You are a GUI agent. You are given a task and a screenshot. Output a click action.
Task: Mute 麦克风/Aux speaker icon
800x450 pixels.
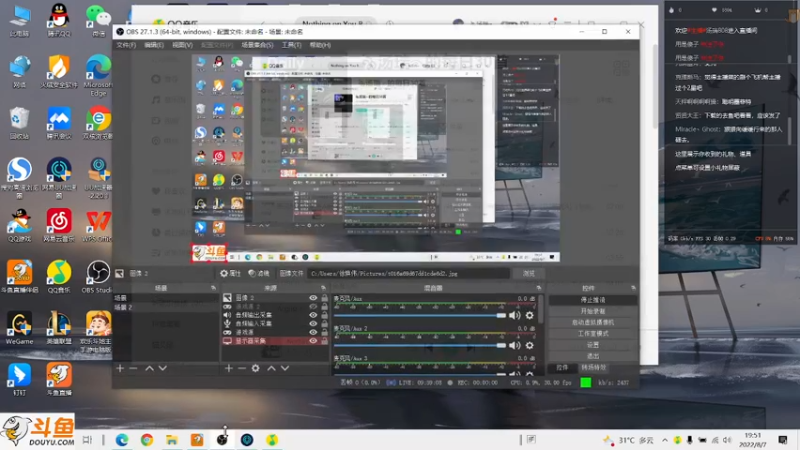pos(514,316)
